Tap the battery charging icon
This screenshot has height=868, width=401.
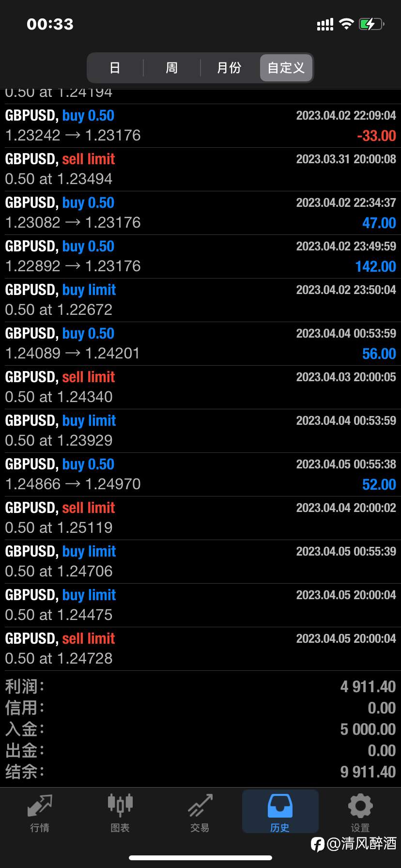371,24
